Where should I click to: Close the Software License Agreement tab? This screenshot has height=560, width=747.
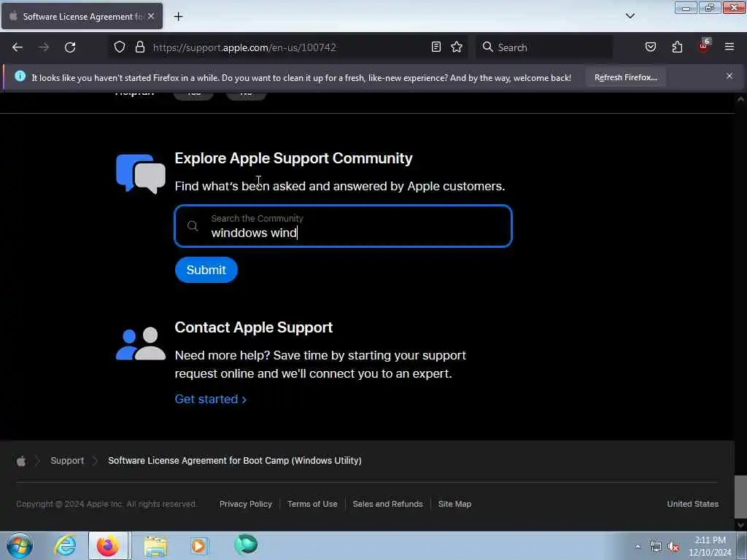pyautogui.click(x=151, y=16)
